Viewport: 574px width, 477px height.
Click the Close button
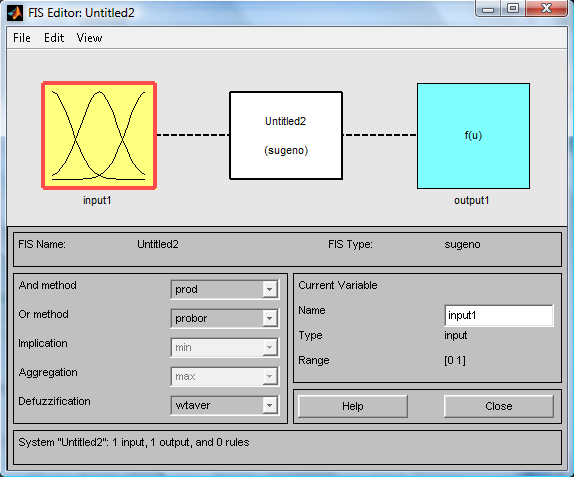(499, 406)
